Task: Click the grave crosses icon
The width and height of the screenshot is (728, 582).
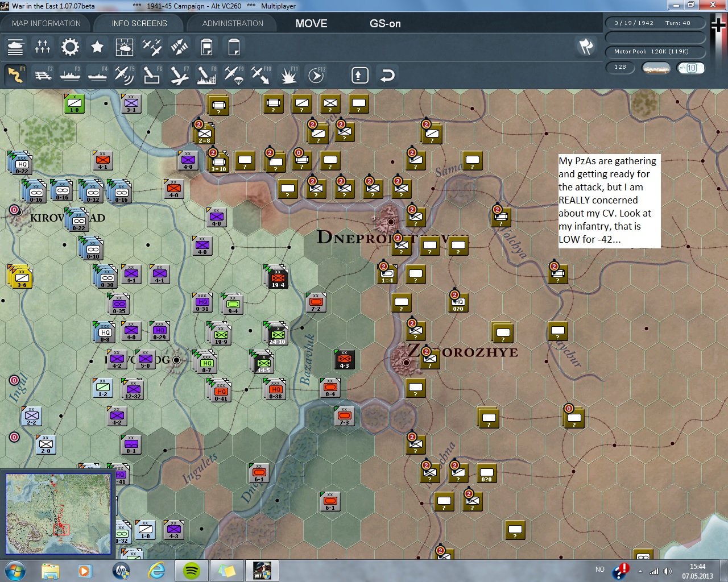Action: click(43, 47)
